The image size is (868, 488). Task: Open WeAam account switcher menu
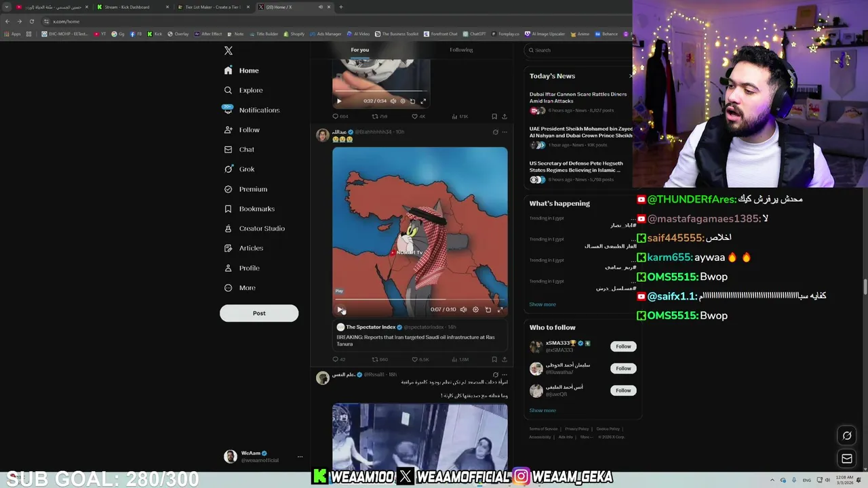pos(263,456)
